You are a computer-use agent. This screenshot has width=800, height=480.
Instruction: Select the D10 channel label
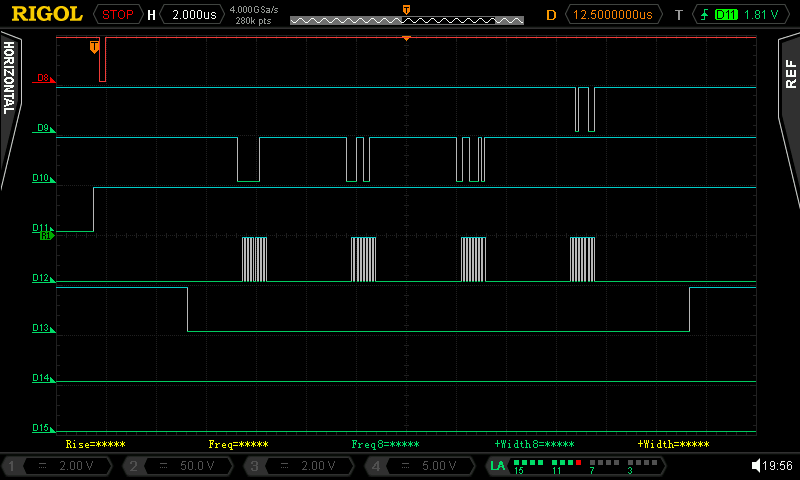tap(43, 178)
